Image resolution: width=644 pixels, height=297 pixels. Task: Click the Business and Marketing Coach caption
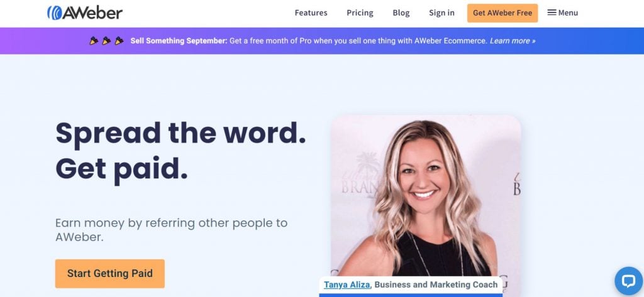pos(436,284)
